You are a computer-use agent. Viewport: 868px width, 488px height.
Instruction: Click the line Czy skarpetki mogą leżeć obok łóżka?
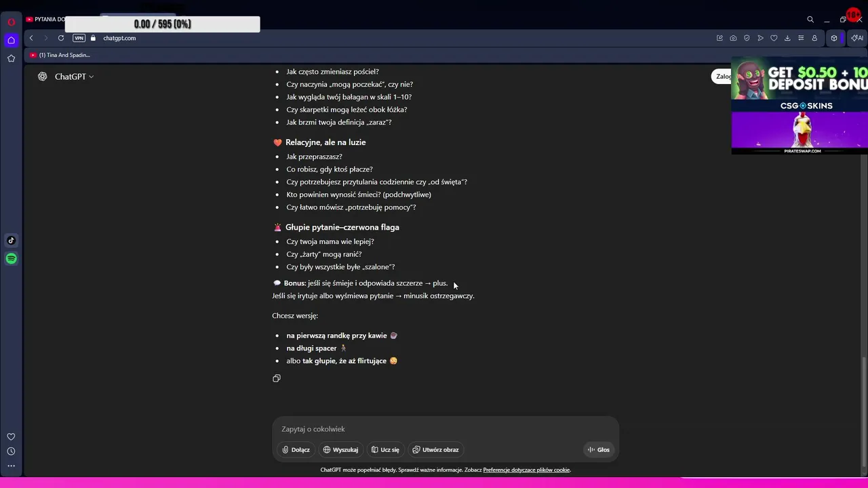point(347,110)
